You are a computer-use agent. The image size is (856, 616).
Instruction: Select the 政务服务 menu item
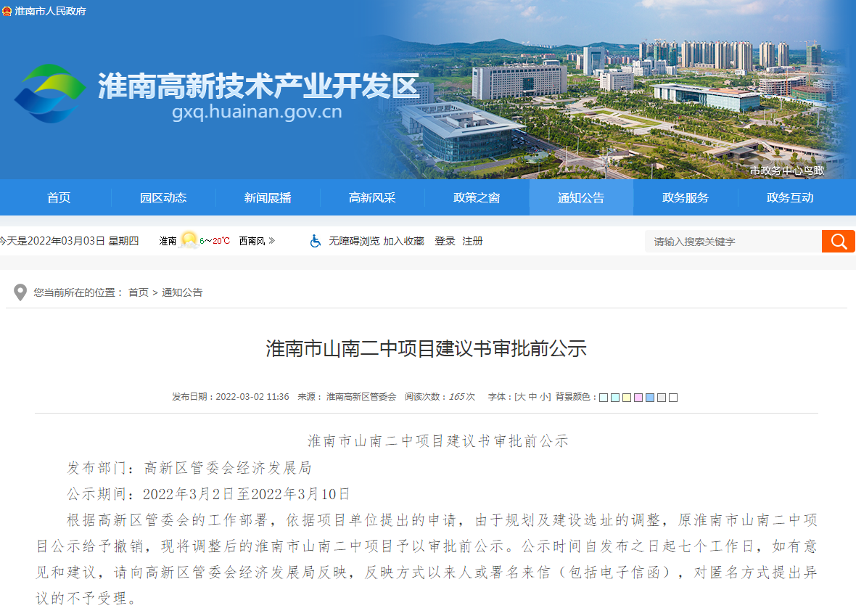[686, 197]
